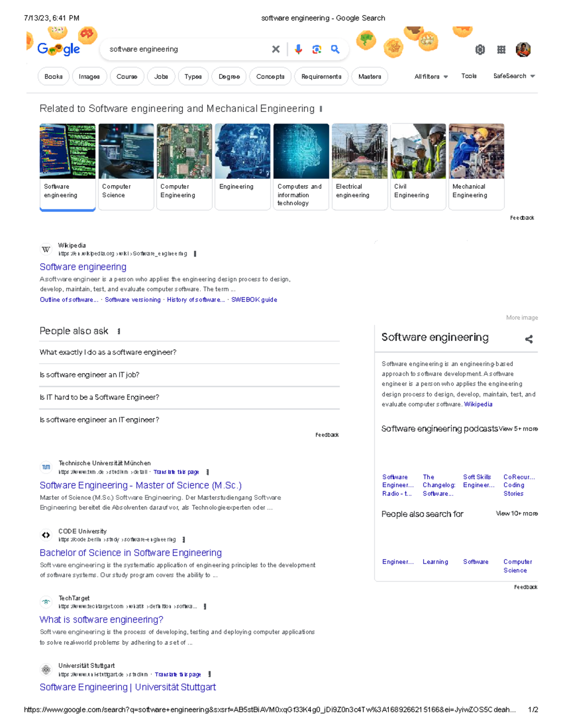Screen dimensions: 563x728
Task: Open your Google account profile avatar
Action: (x=524, y=49)
